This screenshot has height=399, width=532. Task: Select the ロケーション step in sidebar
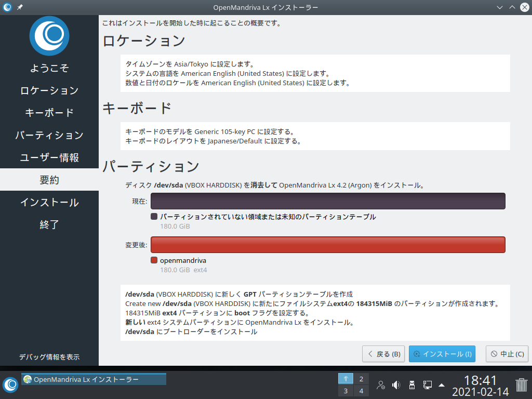pos(49,90)
